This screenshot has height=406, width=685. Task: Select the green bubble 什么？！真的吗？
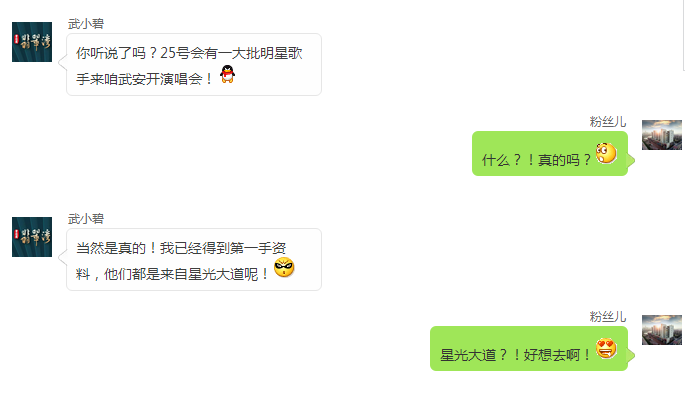pyautogui.click(x=550, y=153)
